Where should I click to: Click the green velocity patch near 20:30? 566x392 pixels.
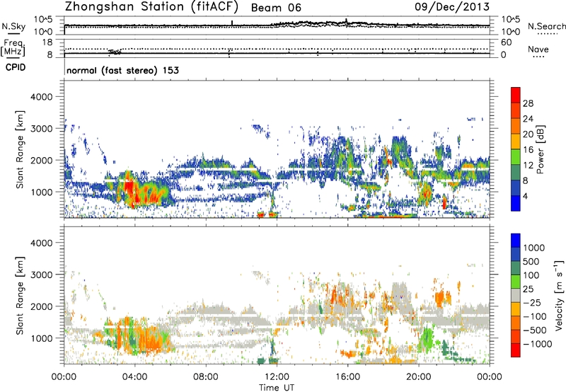427,338
